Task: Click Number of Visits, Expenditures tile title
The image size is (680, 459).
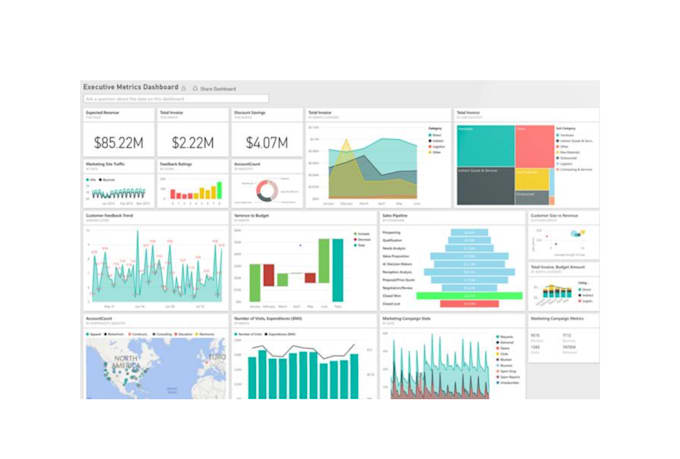Action: [x=268, y=318]
